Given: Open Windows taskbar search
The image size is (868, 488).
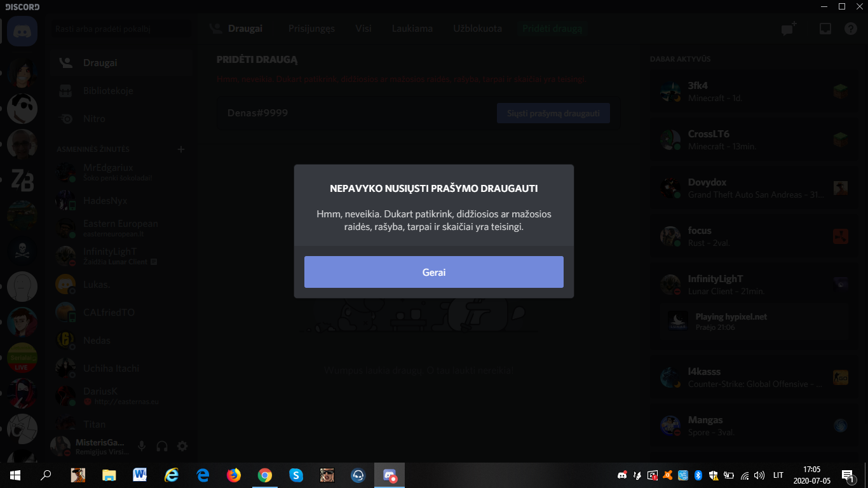Looking at the screenshot, I should pyautogui.click(x=46, y=475).
